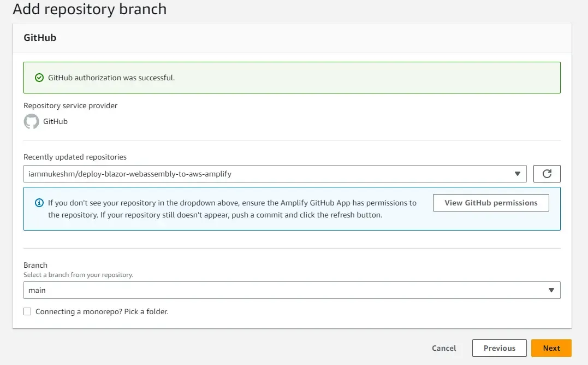Click the GitHub octocat avatar next to provider name
Viewport: 588px width, 365px height.
(31, 121)
